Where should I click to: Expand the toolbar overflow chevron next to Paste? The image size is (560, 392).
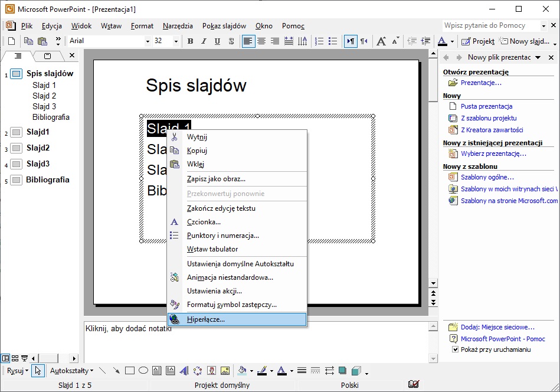pyautogui.click(x=58, y=41)
